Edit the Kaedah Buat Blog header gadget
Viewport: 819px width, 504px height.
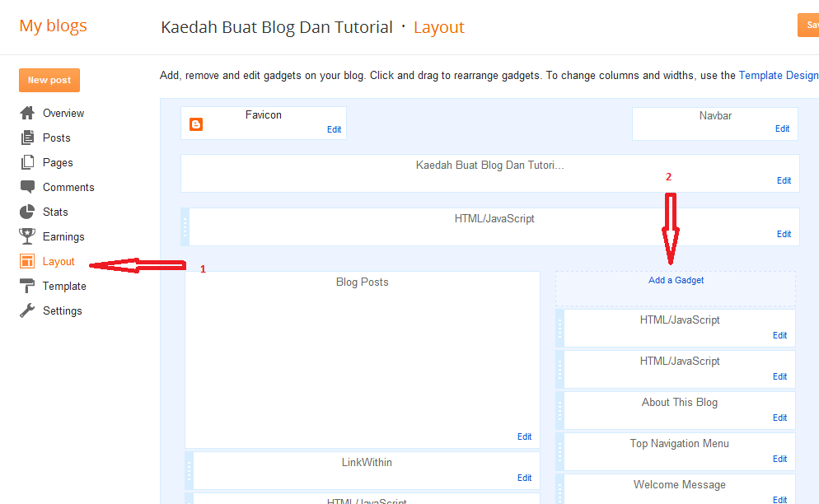pyautogui.click(x=784, y=180)
